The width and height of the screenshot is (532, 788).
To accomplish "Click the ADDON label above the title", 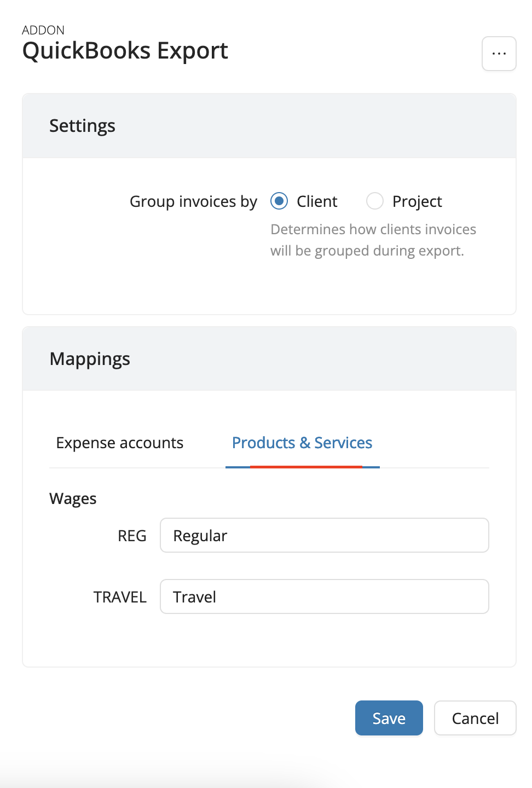I will tap(43, 30).
